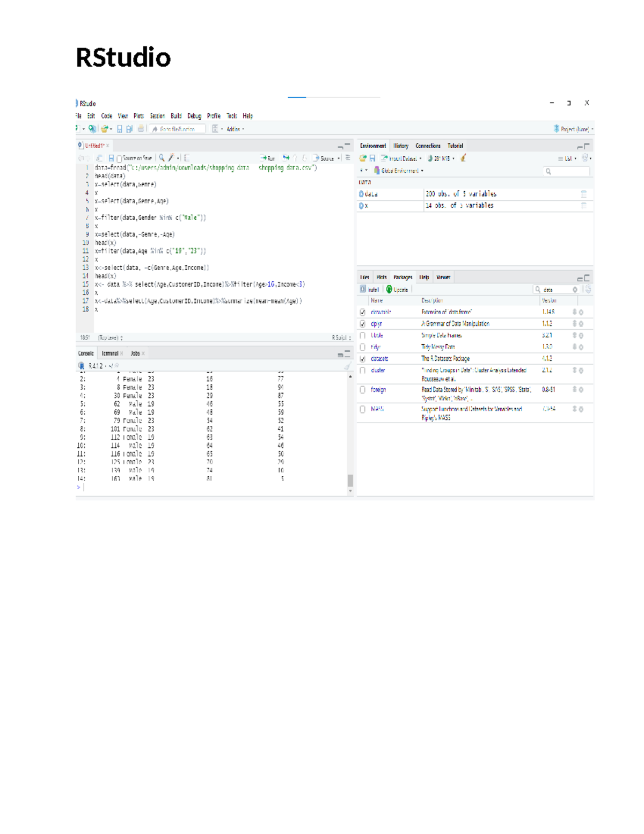Uncheck the dplyr package checkbox
Viewport: 644px width, 834px height.
[363, 323]
